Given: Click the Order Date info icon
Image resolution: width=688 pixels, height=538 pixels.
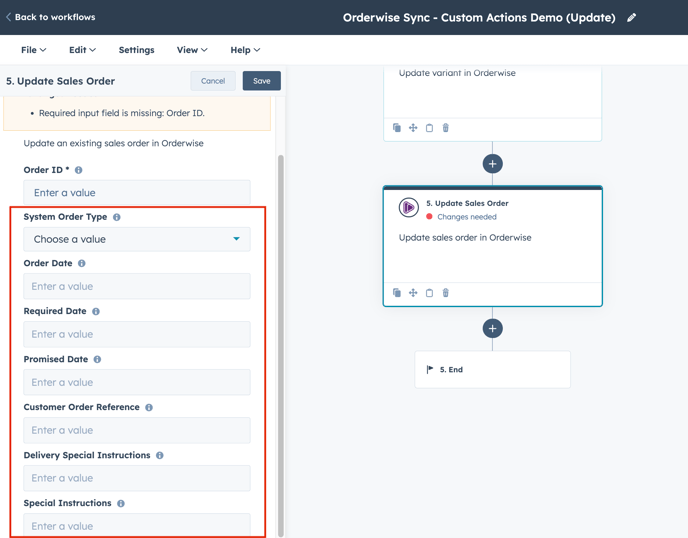Looking at the screenshot, I should point(82,263).
